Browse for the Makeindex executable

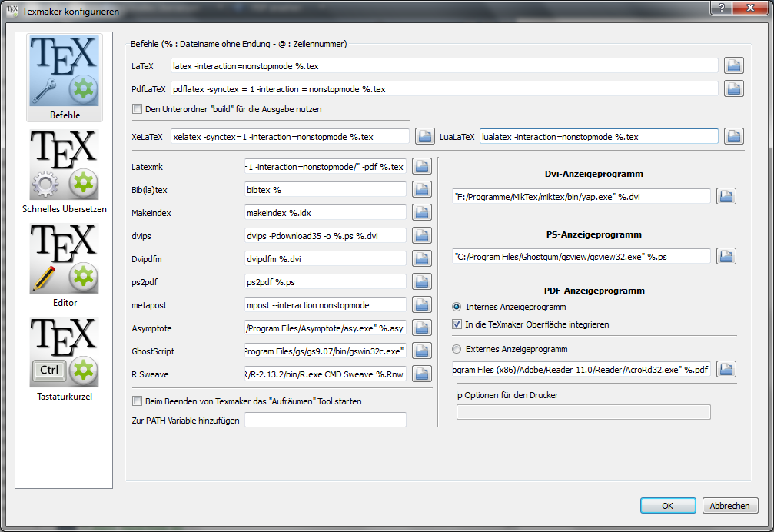pyautogui.click(x=421, y=213)
